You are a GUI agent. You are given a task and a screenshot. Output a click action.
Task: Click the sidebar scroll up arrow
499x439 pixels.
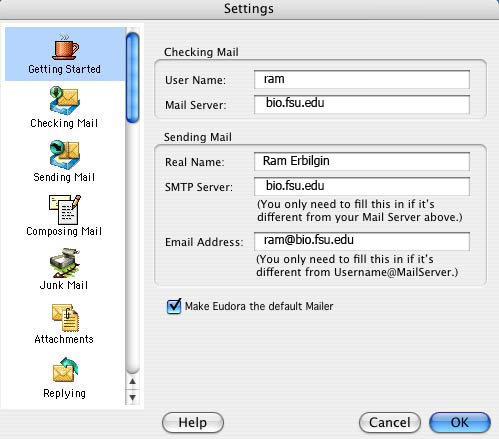(x=133, y=381)
